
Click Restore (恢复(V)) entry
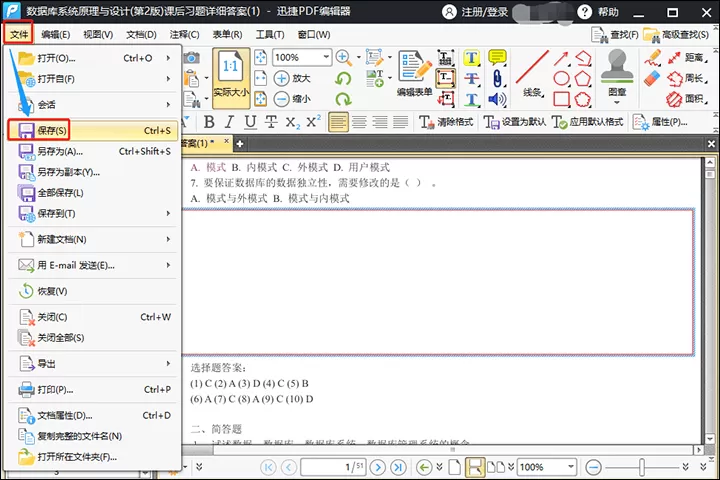(x=92, y=291)
